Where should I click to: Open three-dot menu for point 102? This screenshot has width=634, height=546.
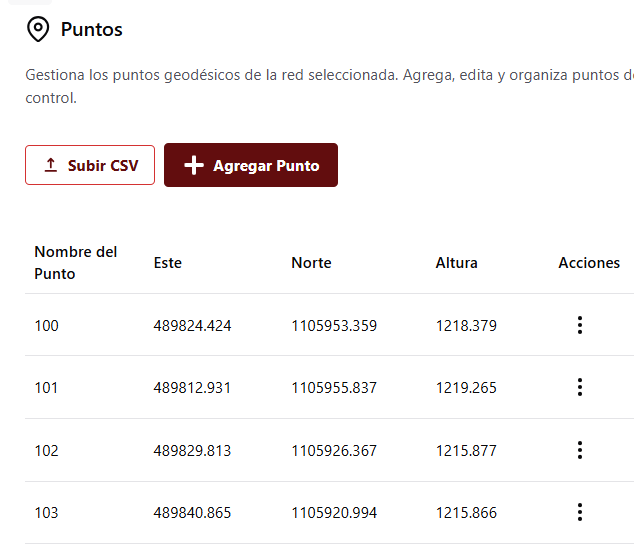tap(580, 450)
